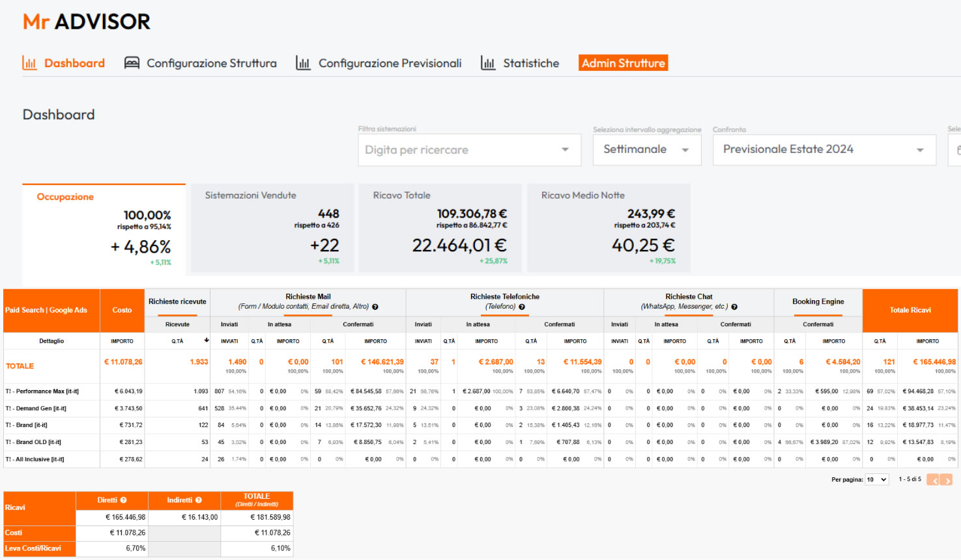Image resolution: width=961 pixels, height=560 pixels.
Task: Click the chart icon beside Statistiche
Action: (488, 63)
